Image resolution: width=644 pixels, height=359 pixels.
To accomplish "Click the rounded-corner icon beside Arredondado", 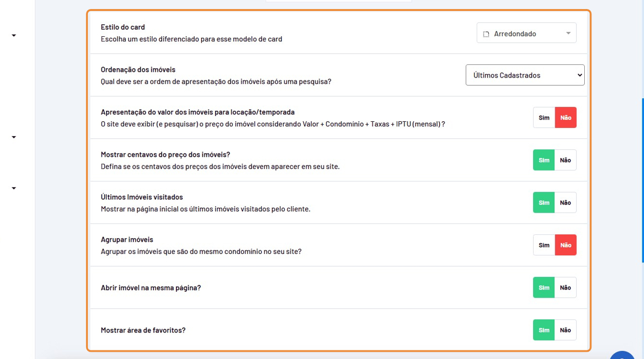I will [486, 34].
